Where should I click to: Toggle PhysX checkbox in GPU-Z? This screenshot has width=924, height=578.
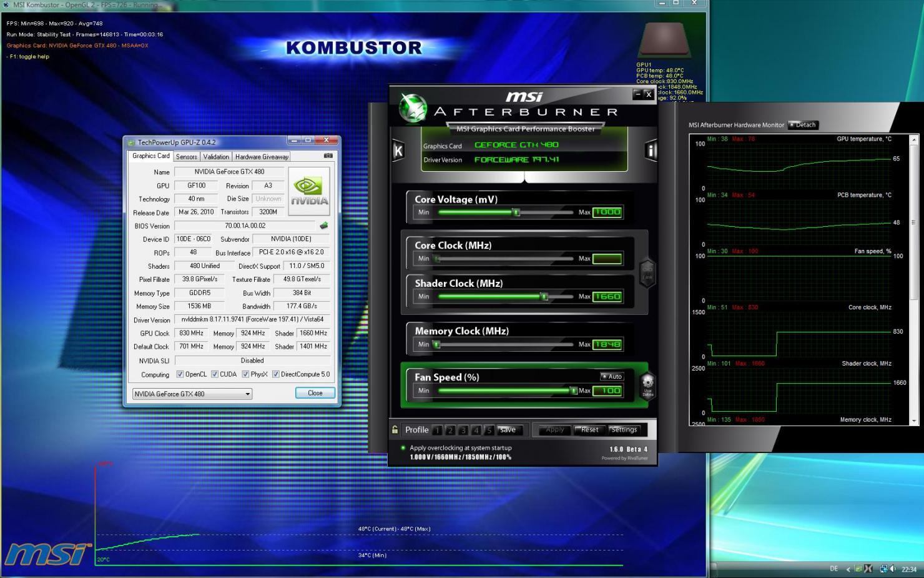click(x=245, y=374)
